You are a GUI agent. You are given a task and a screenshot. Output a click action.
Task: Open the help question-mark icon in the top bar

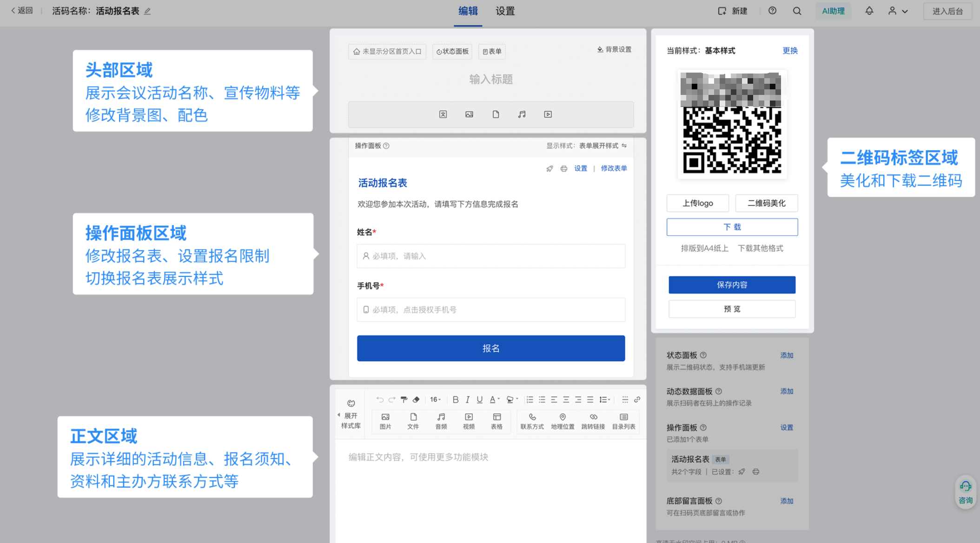(x=772, y=11)
